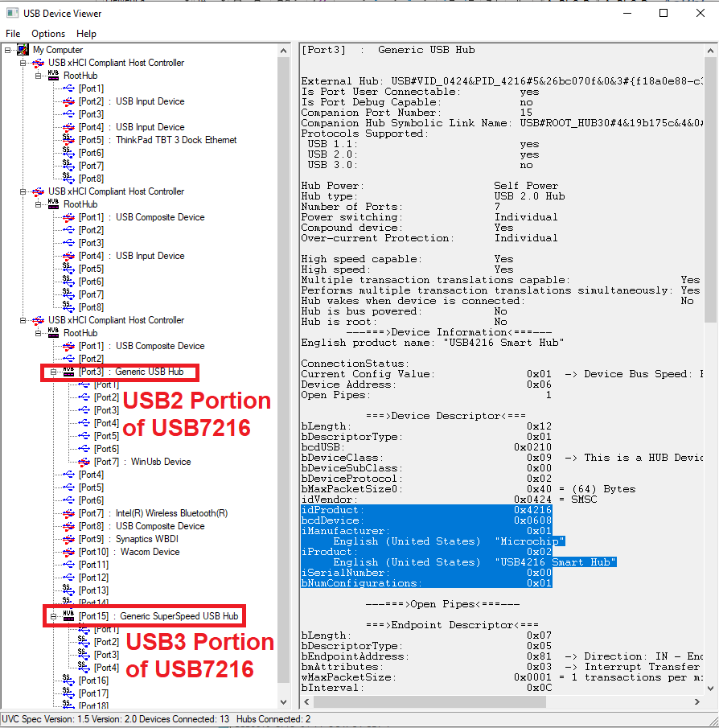Click the Port17 SuperSpeed port icon
The width and height of the screenshot is (719, 728).
[68, 693]
